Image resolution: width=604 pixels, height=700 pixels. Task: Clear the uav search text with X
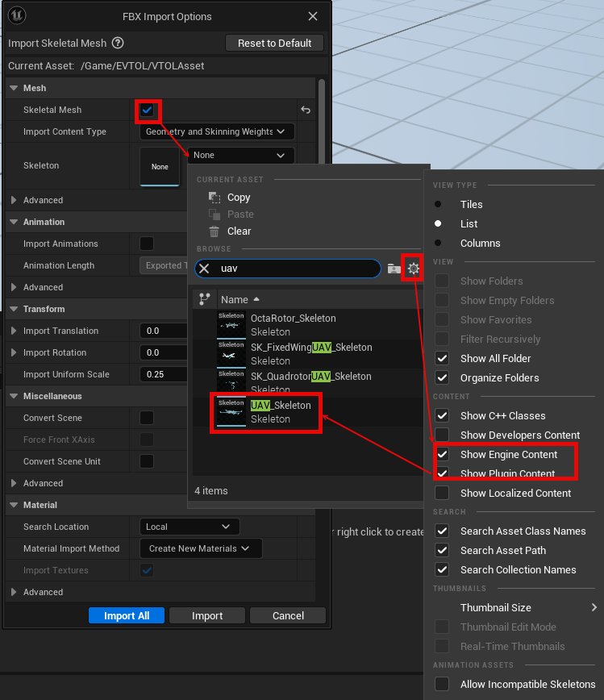pyautogui.click(x=204, y=269)
